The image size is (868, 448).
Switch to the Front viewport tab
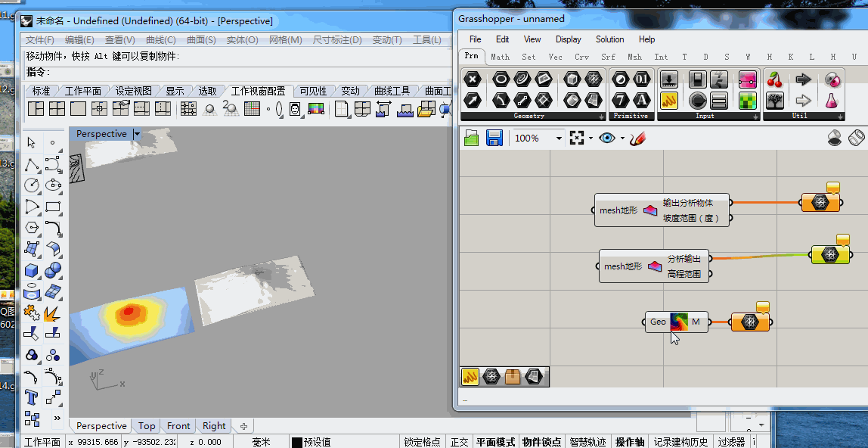pos(178,426)
